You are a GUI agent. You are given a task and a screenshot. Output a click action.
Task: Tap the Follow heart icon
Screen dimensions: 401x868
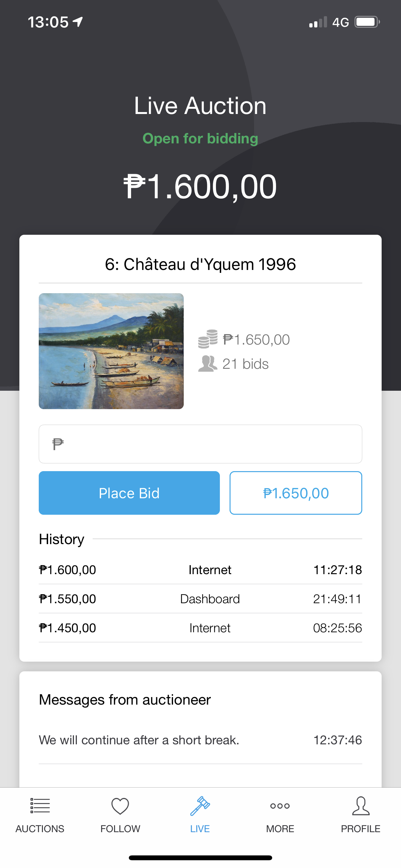(120, 806)
